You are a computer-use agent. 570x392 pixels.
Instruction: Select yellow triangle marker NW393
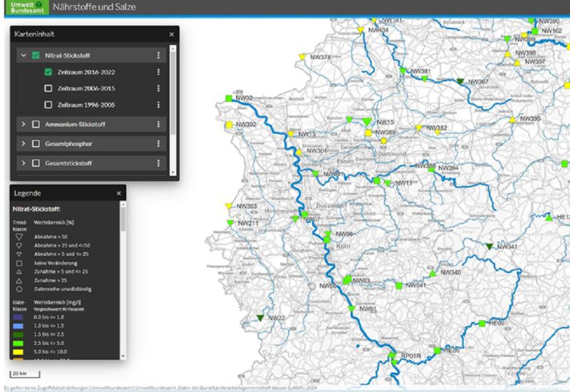tap(229, 206)
